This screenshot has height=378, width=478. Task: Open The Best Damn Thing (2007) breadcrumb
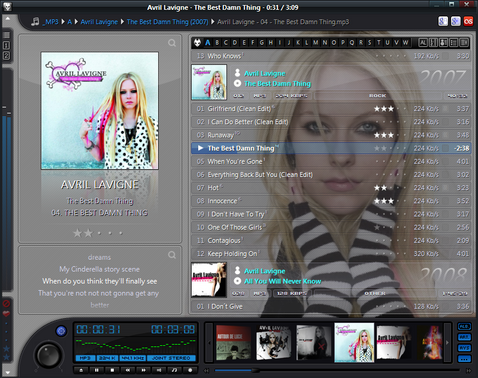point(167,22)
